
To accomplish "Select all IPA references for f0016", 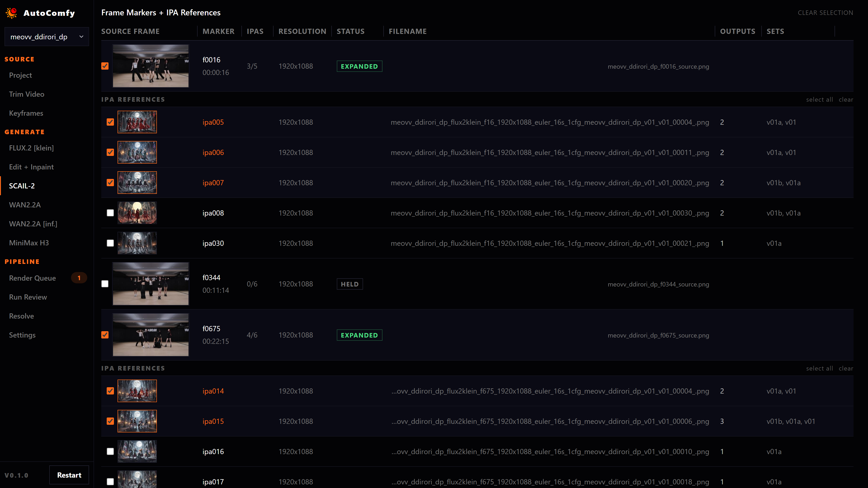I will 819,100.
